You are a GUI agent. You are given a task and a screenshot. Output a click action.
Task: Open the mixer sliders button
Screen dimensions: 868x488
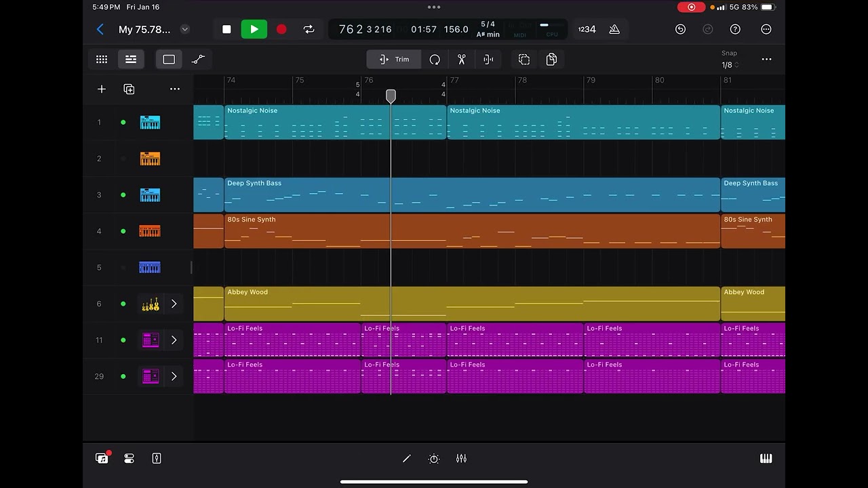point(461,459)
